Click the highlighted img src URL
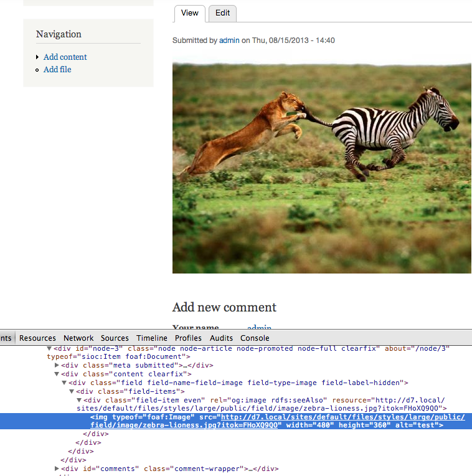The image size is (472, 476). point(278,421)
